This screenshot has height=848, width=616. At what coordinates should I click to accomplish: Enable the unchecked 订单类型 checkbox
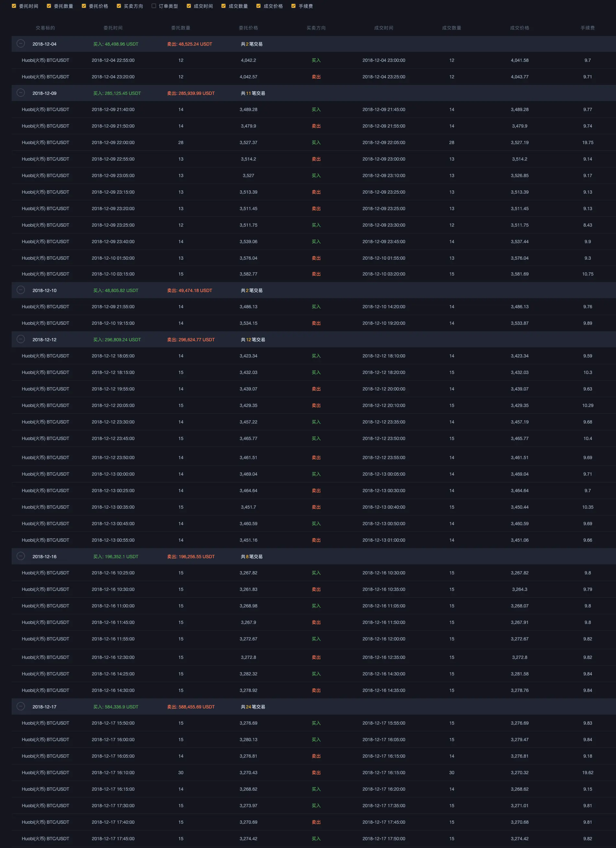click(154, 6)
